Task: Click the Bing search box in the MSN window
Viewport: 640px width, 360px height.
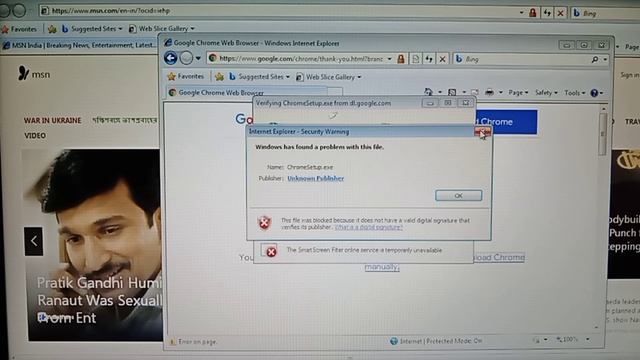Action: pyautogui.click(x=606, y=13)
